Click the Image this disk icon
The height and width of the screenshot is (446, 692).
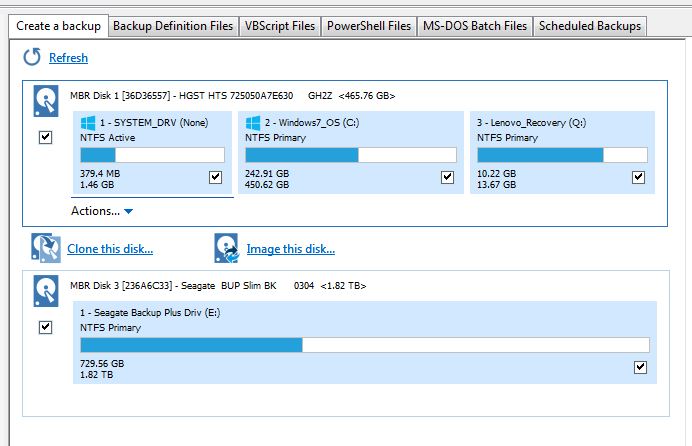pyautogui.click(x=227, y=248)
